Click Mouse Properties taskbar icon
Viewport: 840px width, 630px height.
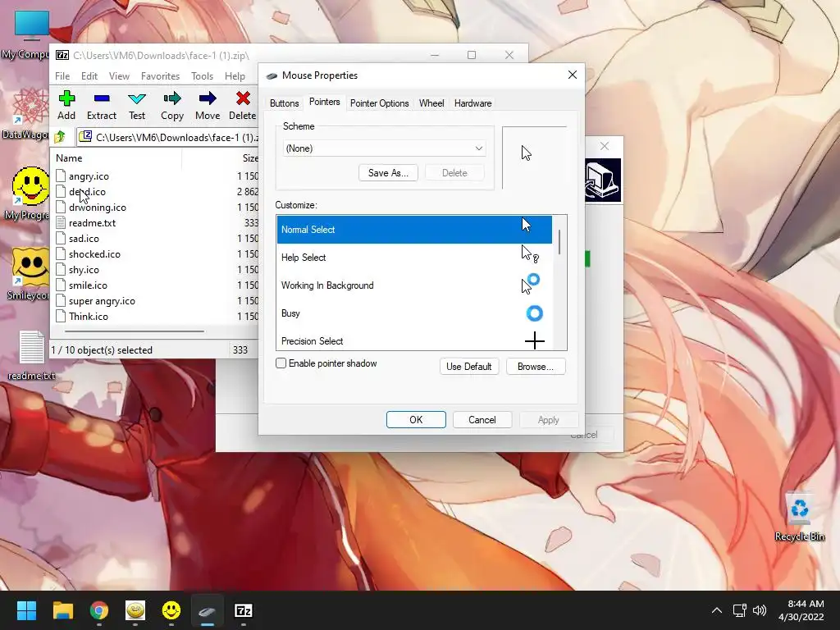(x=208, y=610)
